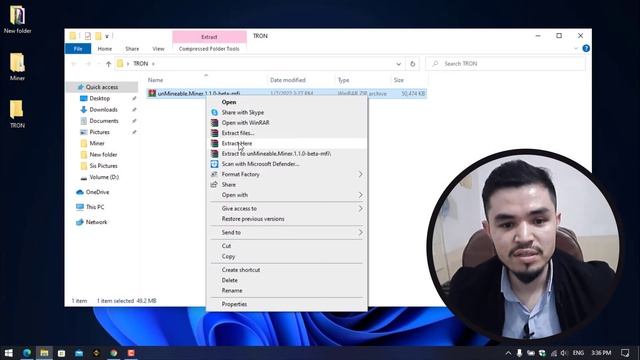
Task: Click the archive file icon for unMineable Miner
Action: [x=152, y=93]
